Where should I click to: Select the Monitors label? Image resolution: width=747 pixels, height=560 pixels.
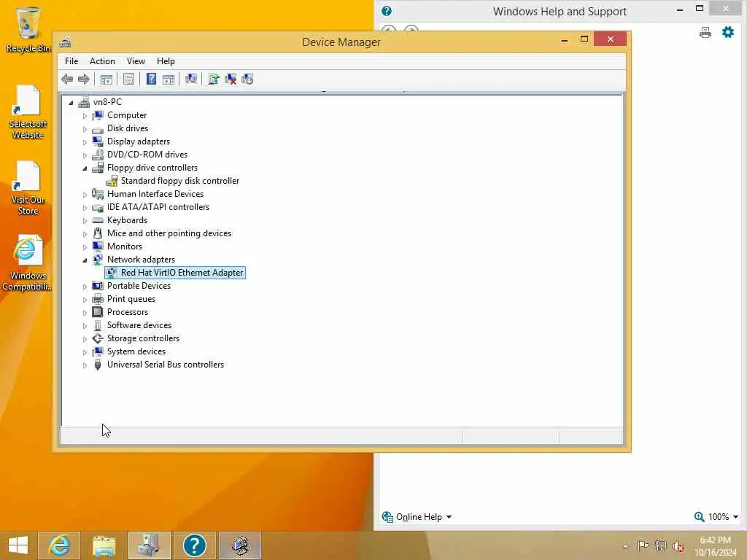point(125,246)
